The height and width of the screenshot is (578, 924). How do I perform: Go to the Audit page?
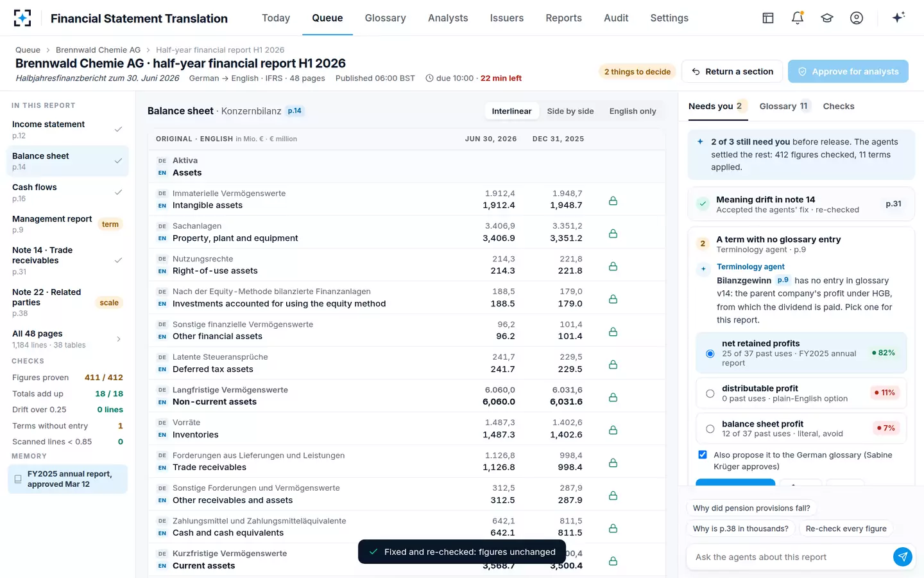(x=616, y=18)
